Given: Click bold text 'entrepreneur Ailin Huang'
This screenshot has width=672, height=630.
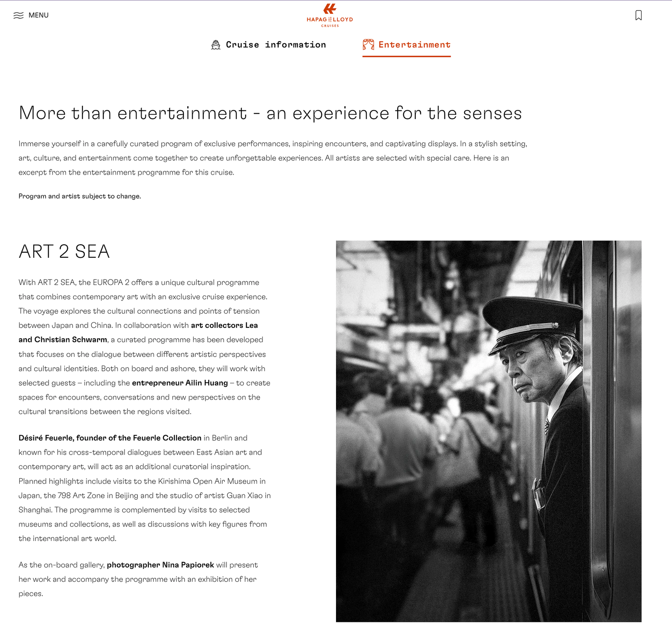Looking at the screenshot, I should 180,383.
